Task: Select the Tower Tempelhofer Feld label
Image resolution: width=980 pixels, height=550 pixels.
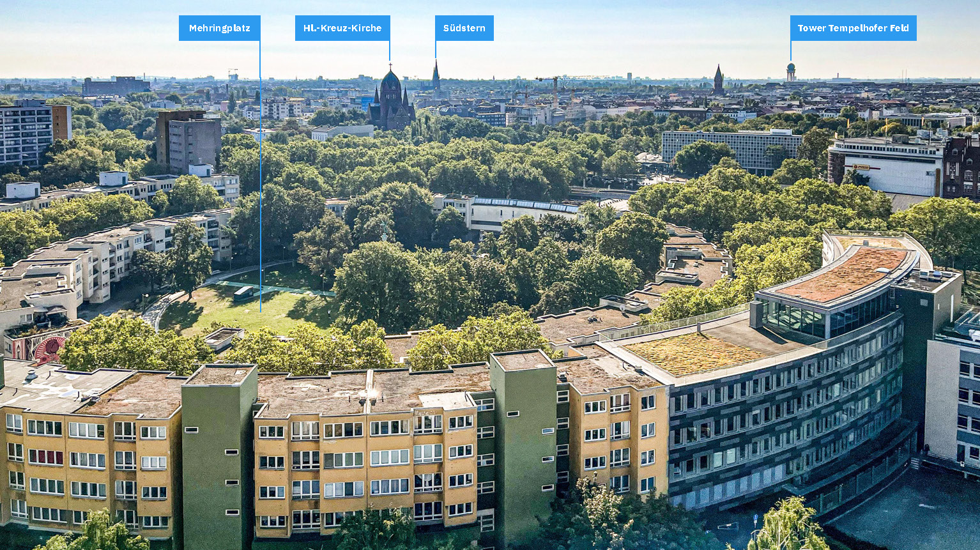Action: click(853, 28)
